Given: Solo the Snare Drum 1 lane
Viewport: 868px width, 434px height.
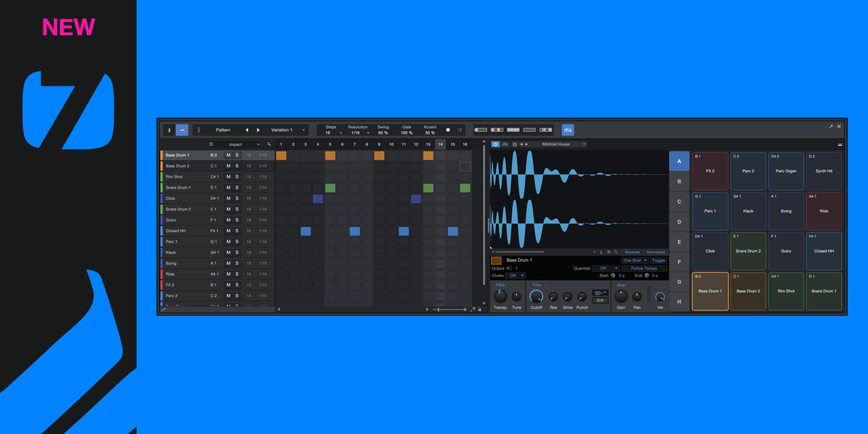Looking at the screenshot, I should point(237,187).
